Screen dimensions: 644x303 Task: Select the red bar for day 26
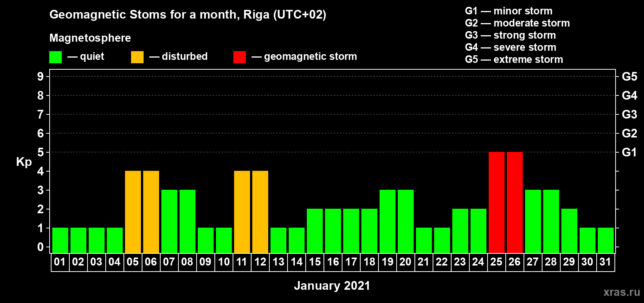tap(515, 202)
